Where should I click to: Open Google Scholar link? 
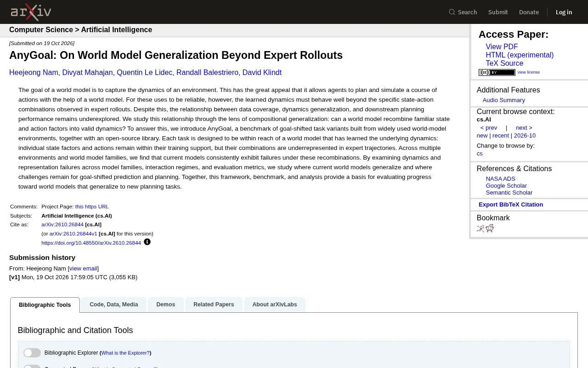(506, 186)
